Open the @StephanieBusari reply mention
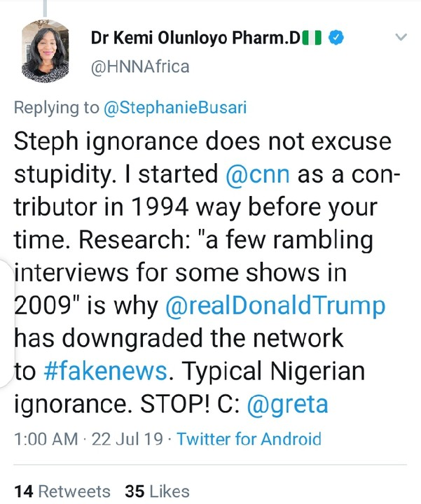The width and height of the screenshot is (421, 504). click(170, 108)
